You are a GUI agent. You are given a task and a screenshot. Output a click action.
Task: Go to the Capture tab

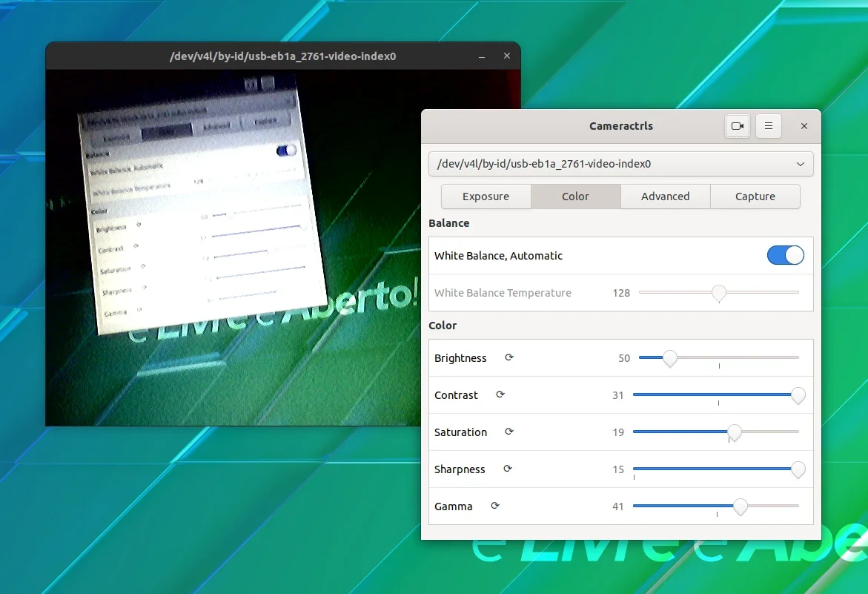[755, 197]
